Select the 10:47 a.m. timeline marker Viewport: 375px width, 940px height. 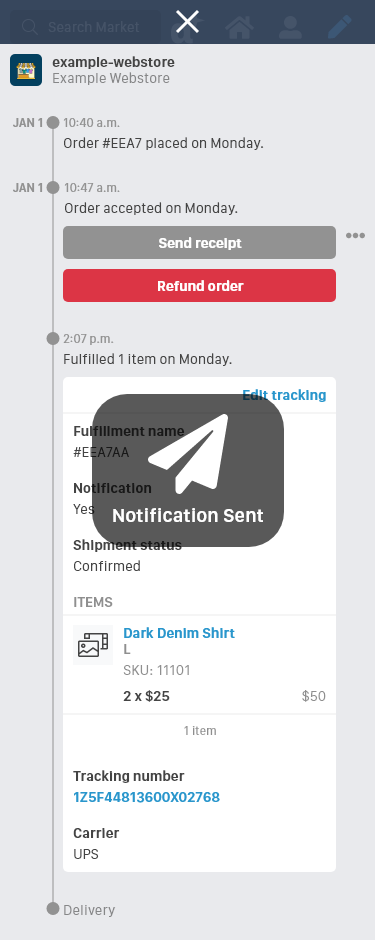(x=53, y=188)
